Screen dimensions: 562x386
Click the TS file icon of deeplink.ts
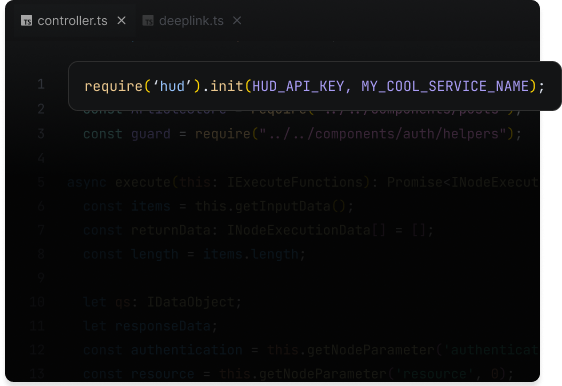(148, 21)
